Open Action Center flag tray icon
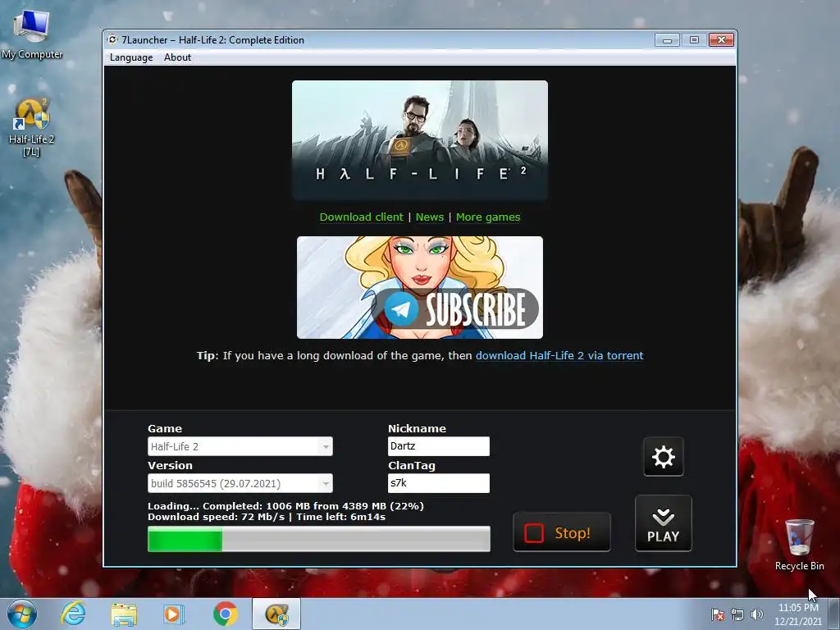Image resolution: width=840 pixels, height=630 pixels. [718, 615]
